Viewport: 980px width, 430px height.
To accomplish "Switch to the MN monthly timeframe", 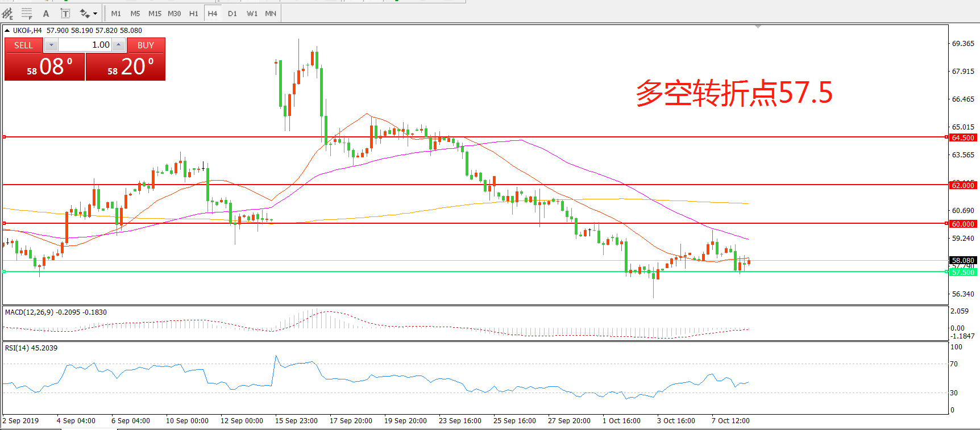I will (271, 14).
